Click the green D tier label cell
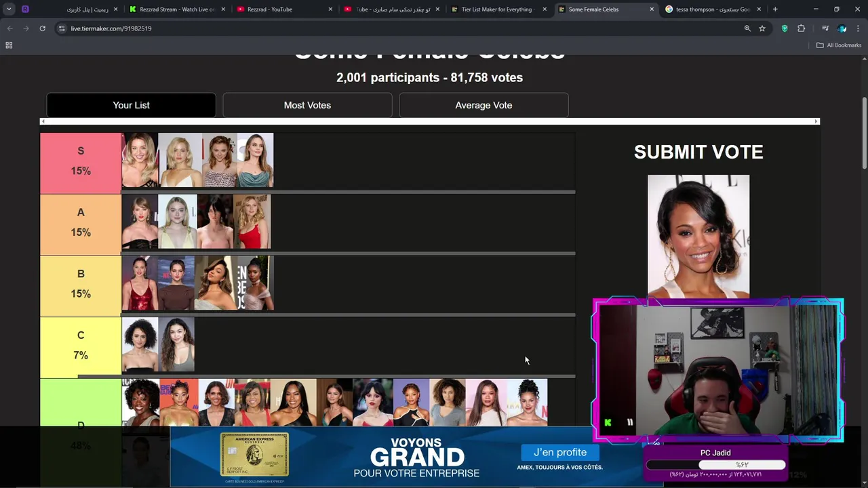 click(81, 403)
